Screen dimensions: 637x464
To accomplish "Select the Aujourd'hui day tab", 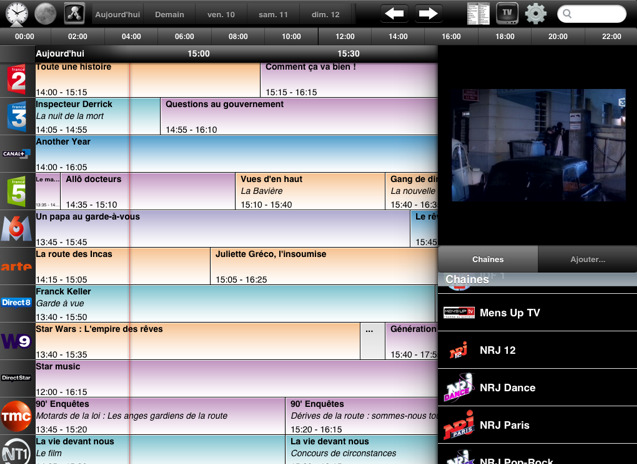I will click(x=117, y=15).
